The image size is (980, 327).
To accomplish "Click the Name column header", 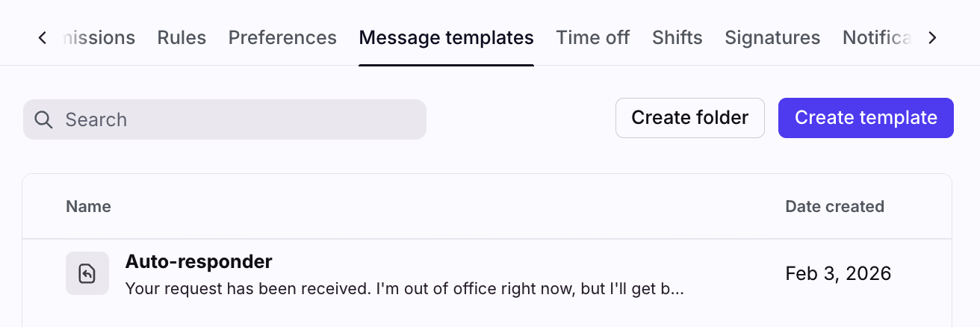I will click(x=88, y=207).
